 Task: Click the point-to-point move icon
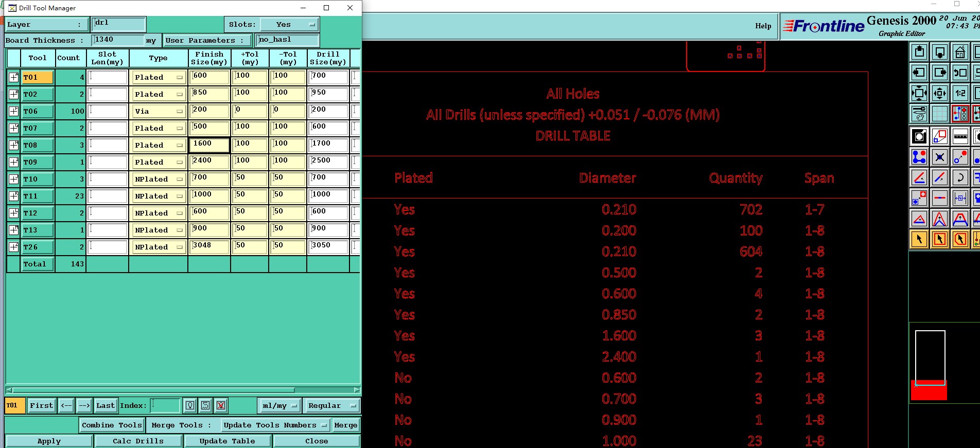pyautogui.click(x=960, y=157)
